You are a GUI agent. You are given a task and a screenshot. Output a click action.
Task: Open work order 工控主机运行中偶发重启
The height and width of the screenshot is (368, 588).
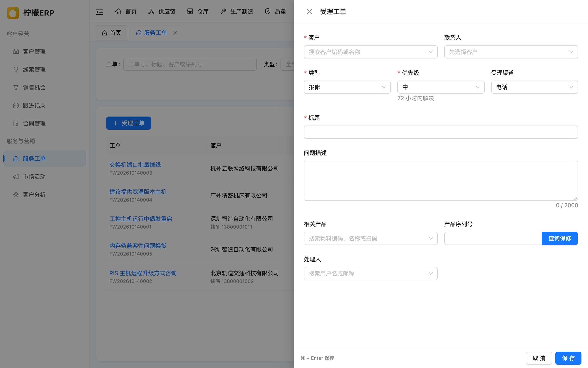141,219
